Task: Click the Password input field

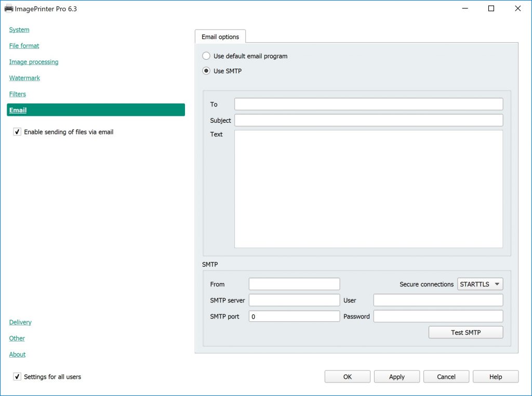Action: pyautogui.click(x=438, y=316)
